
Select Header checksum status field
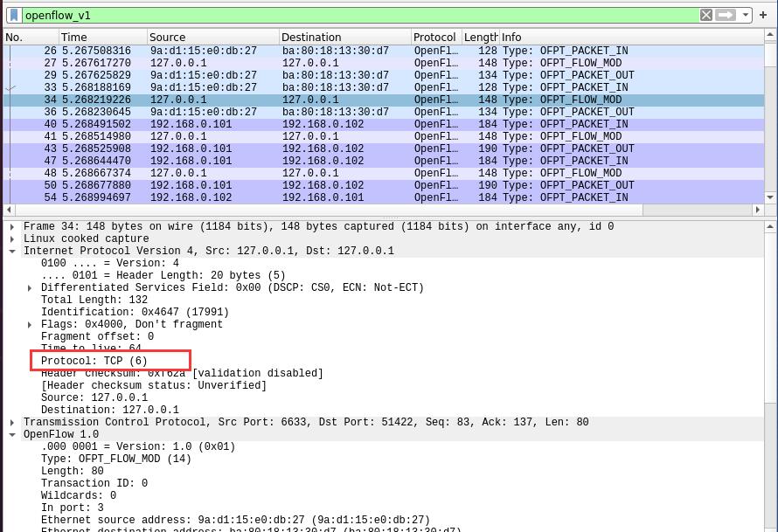click(154, 385)
